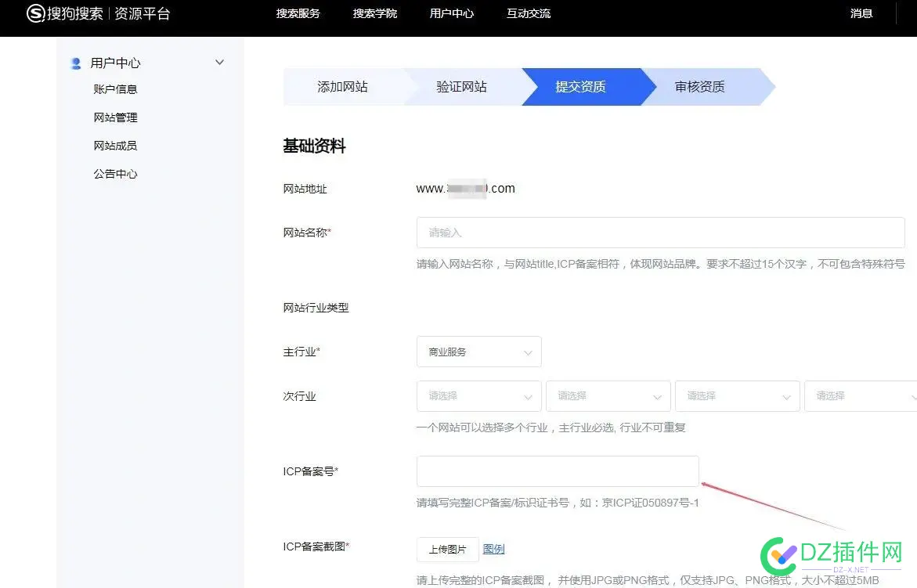Click the 上传图片 upload button
The width and height of the screenshot is (917, 588).
(446, 549)
